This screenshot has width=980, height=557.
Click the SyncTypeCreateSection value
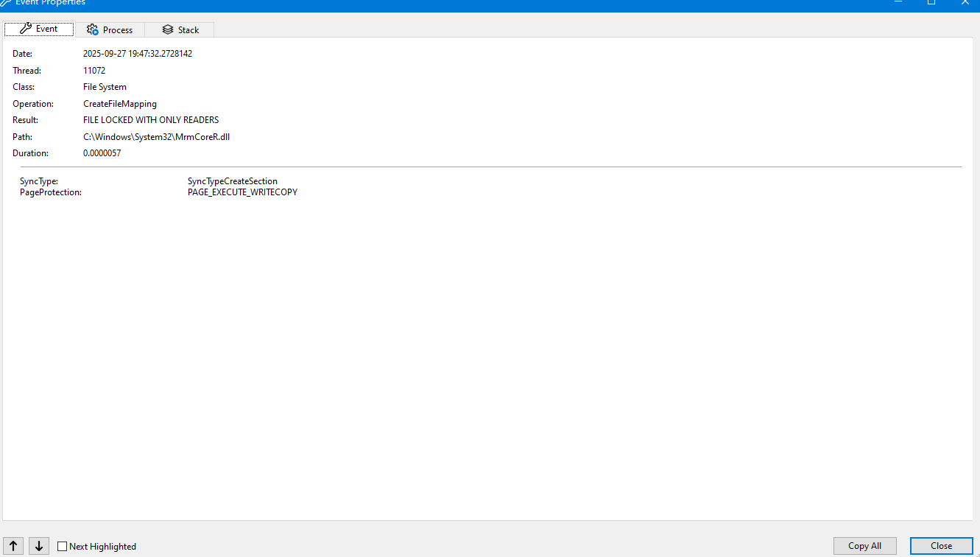[233, 181]
